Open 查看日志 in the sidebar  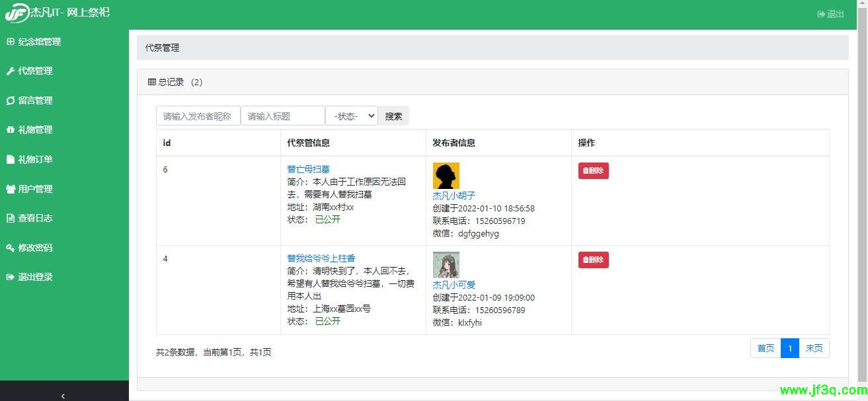pos(34,218)
